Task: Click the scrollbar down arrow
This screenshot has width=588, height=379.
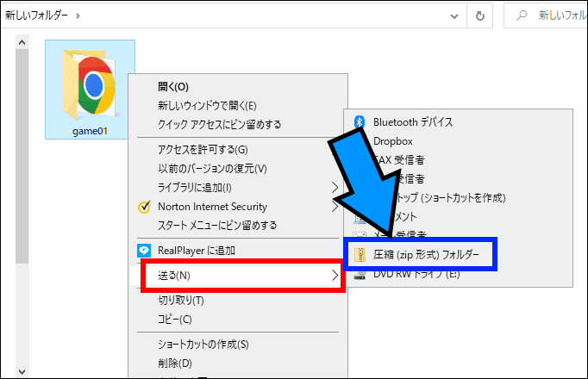Action: 22,371
